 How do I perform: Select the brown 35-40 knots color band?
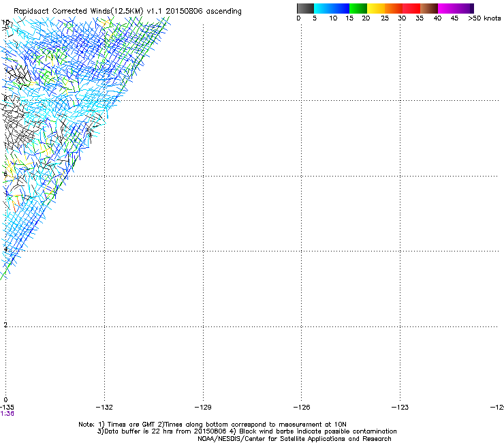429,8
